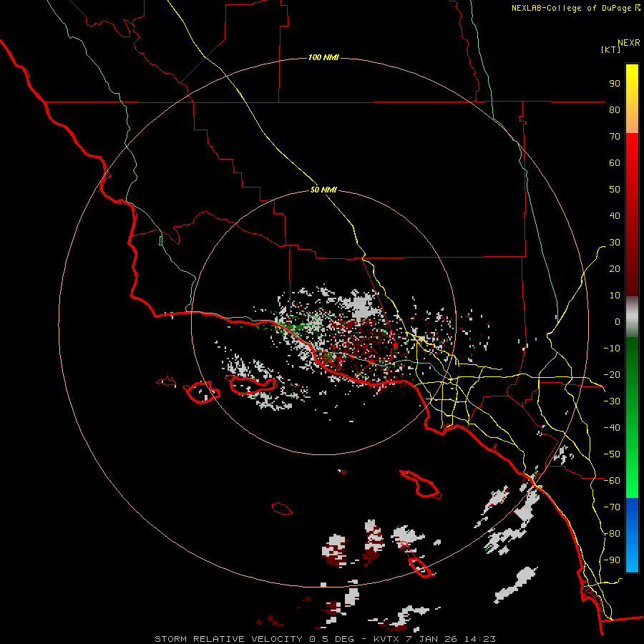Select the -50 value on velocity scale
This screenshot has width=644, height=644.
click(612, 454)
